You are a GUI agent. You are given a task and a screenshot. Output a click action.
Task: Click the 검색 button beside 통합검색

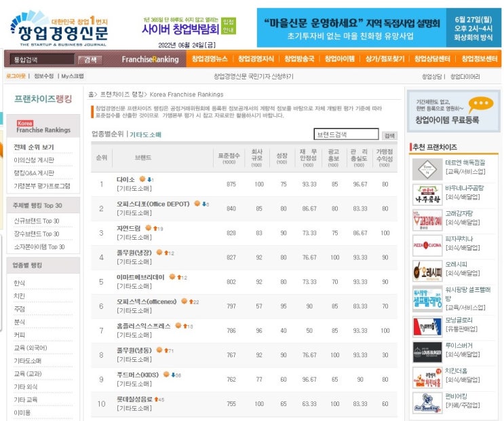[x=90, y=60]
